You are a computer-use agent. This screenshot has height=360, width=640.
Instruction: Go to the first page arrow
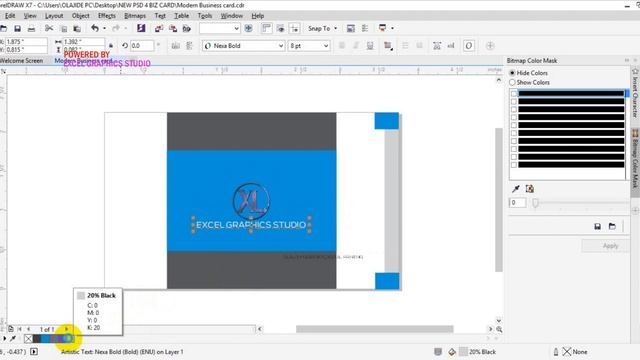click(x=20, y=329)
